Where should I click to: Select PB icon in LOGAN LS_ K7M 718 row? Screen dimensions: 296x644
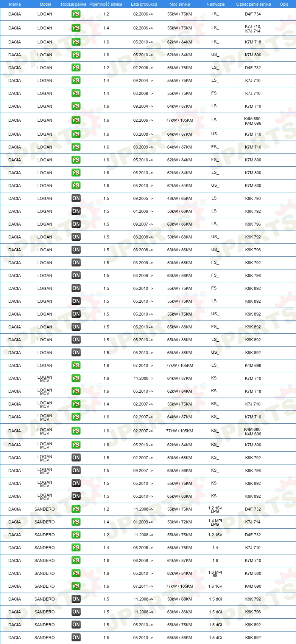pos(76,42)
